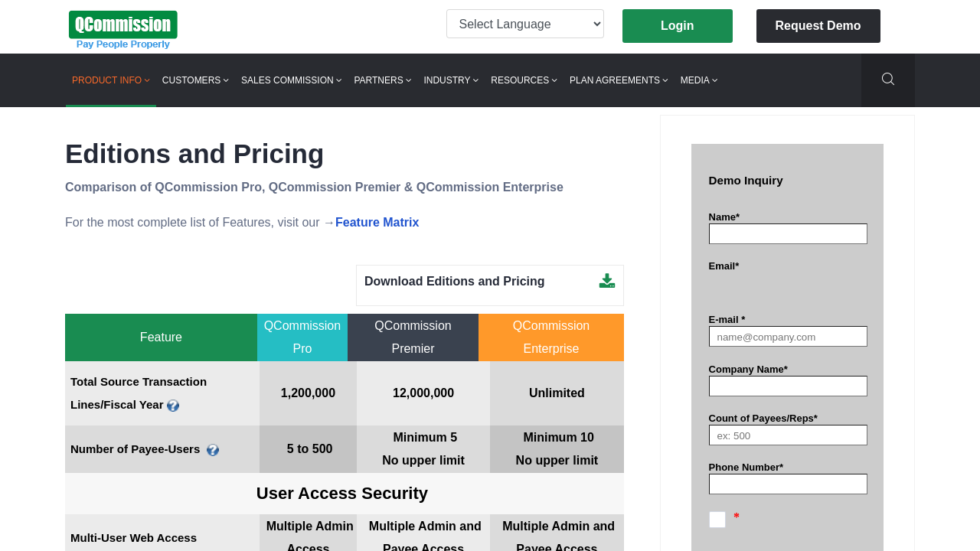Expand the Product Info menu
The width and height of the screenshot is (980, 551).
[x=110, y=80]
